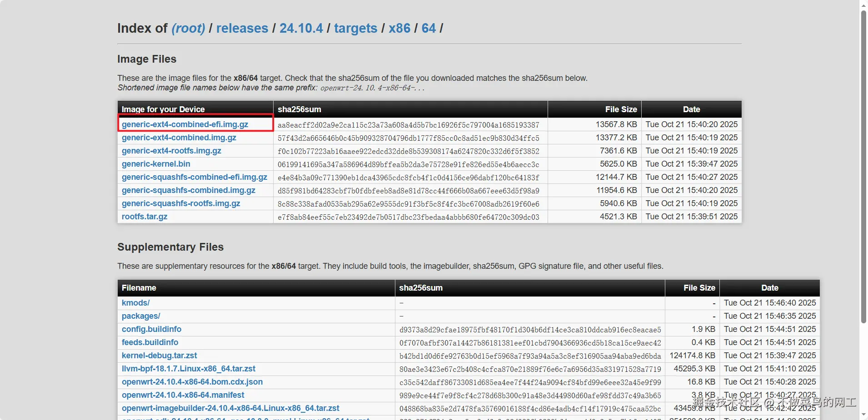This screenshot has height=420, width=868.
Task: Click the date 'Tue Oct 21 15:39:51 2025'
Action: 692,217
